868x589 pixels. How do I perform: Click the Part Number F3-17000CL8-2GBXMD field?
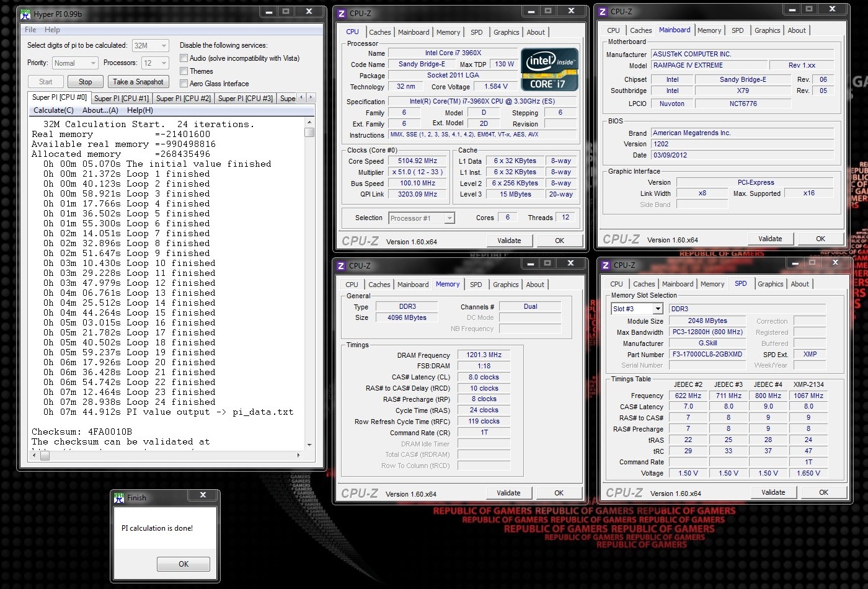708,354
